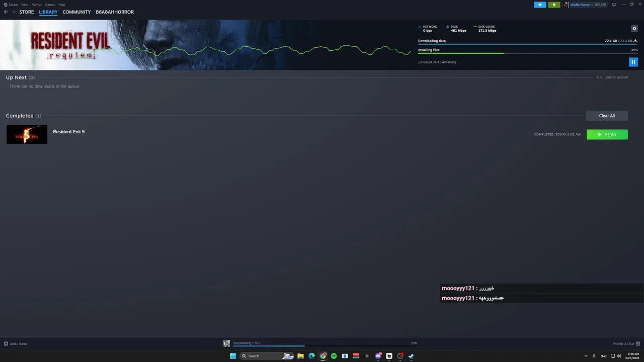Click the Steam taskbar icon
644x362 pixels.
coord(411,356)
